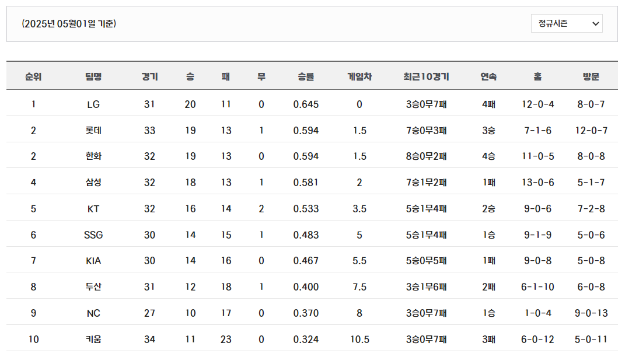The width and height of the screenshot is (632, 364).
Task: Click the 방문 column header
Action: [591, 76]
